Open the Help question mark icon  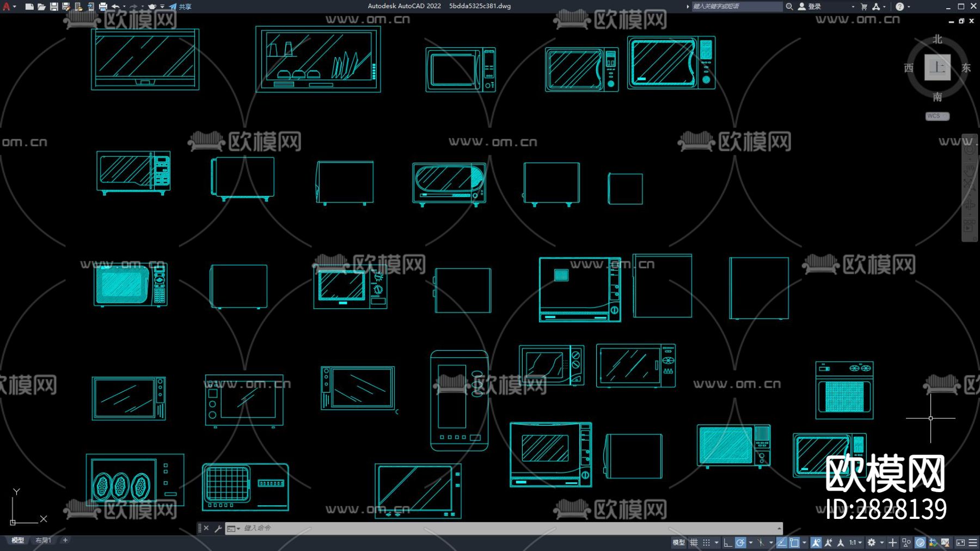899,7
